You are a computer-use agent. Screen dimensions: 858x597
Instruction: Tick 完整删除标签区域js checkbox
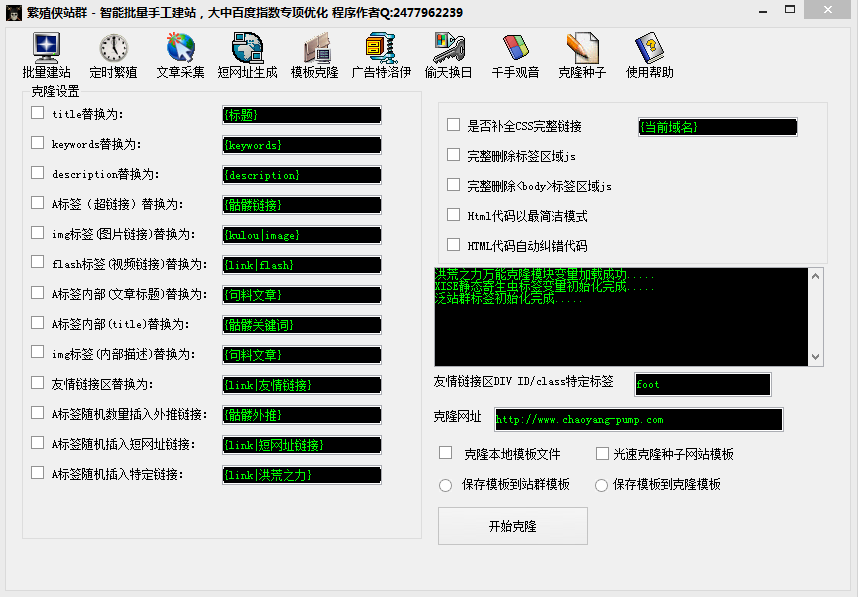454,155
